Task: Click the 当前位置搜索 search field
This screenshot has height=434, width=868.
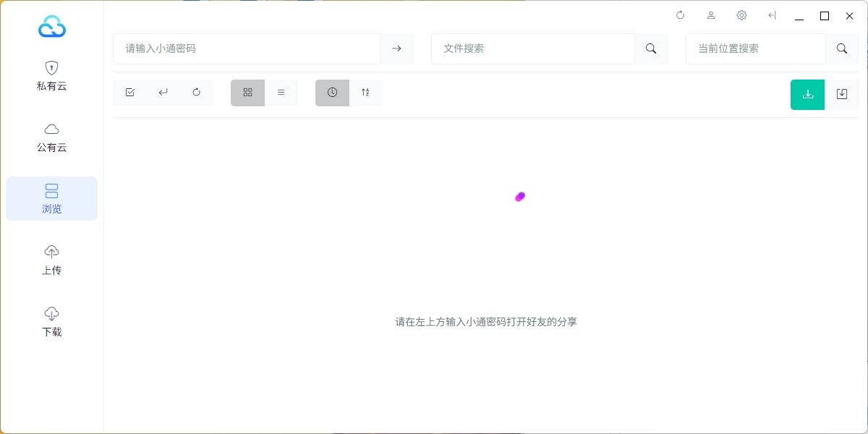Action: point(755,48)
